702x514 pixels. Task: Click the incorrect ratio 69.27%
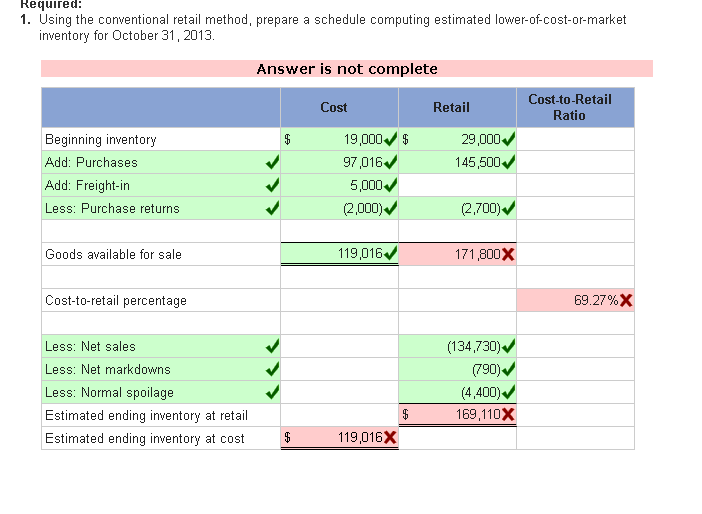tap(596, 300)
